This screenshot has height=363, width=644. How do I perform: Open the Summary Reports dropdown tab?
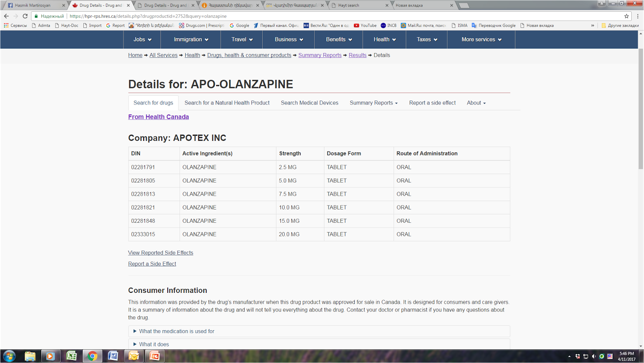[373, 103]
